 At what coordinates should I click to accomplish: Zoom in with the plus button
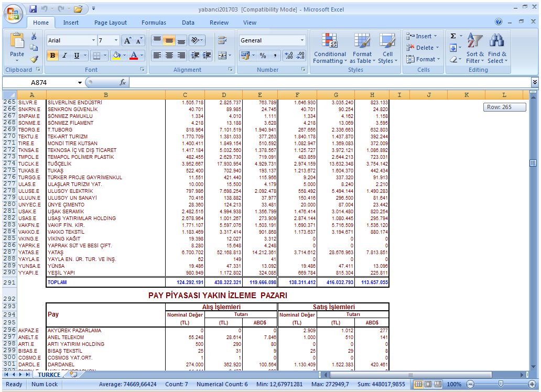(533, 384)
